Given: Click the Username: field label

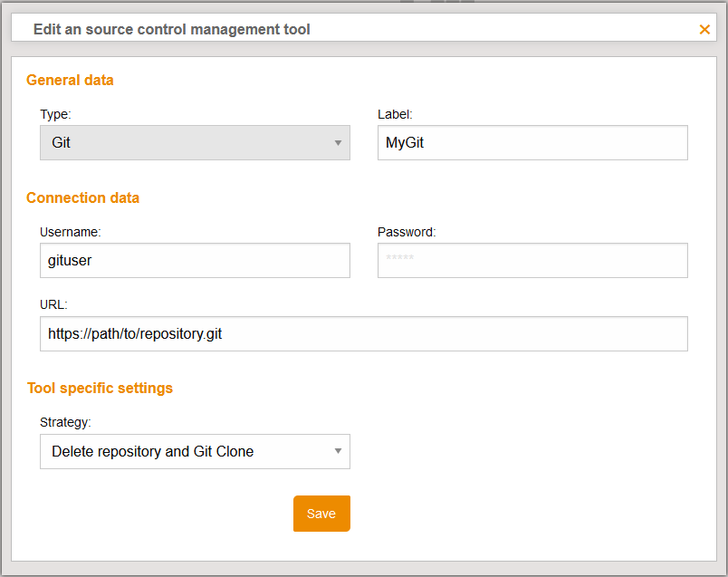Looking at the screenshot, I should pyautogui.click(x=70, y=232).
